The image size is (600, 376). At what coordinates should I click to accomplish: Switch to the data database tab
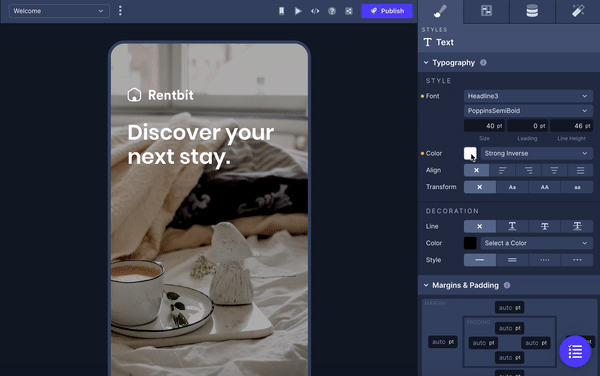click(x=532, y=11)
